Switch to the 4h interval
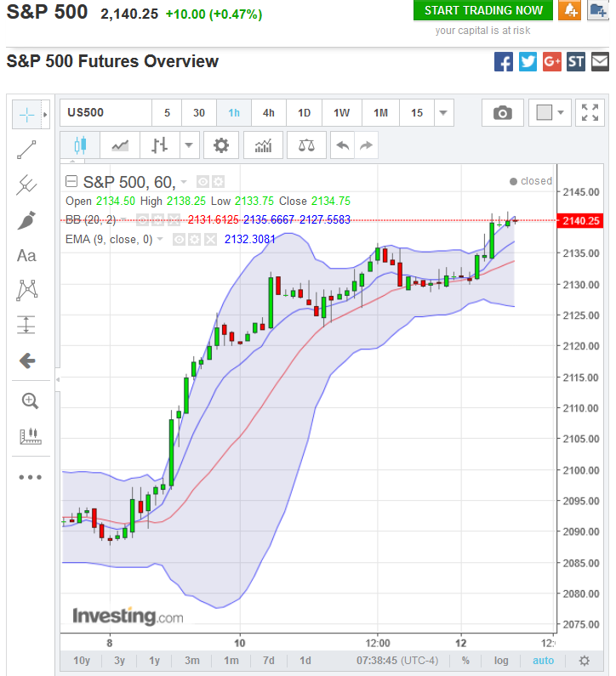This screenshot has height=676, width=616. click(269, 113)
